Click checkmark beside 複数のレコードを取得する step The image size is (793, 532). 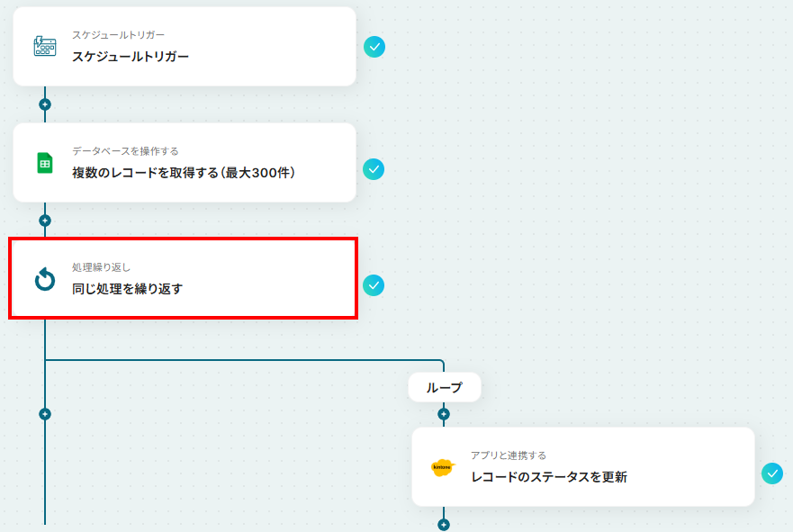(374, 169)
